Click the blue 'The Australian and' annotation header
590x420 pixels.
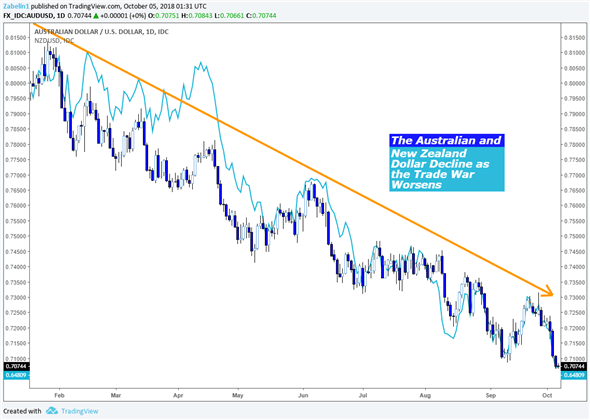(x=447, y=140)
